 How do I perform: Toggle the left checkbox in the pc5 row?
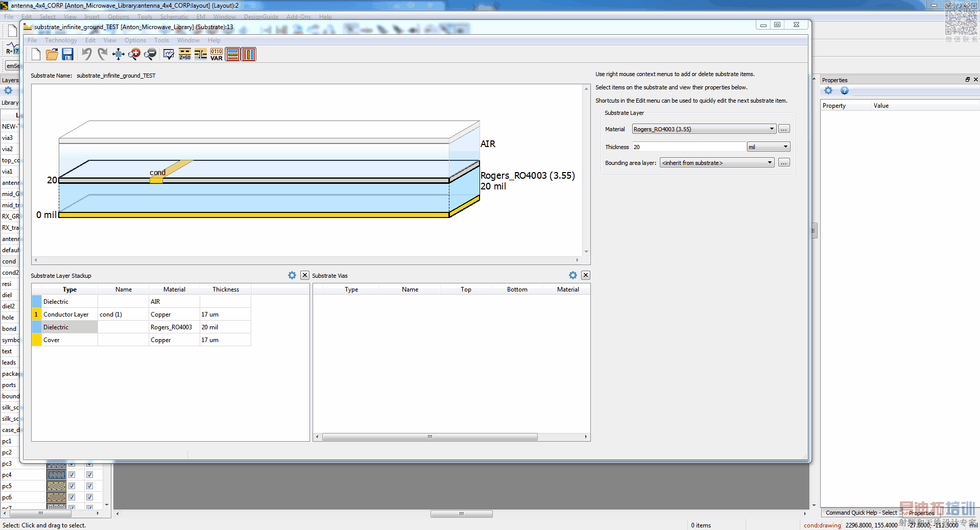click(72, 486)
